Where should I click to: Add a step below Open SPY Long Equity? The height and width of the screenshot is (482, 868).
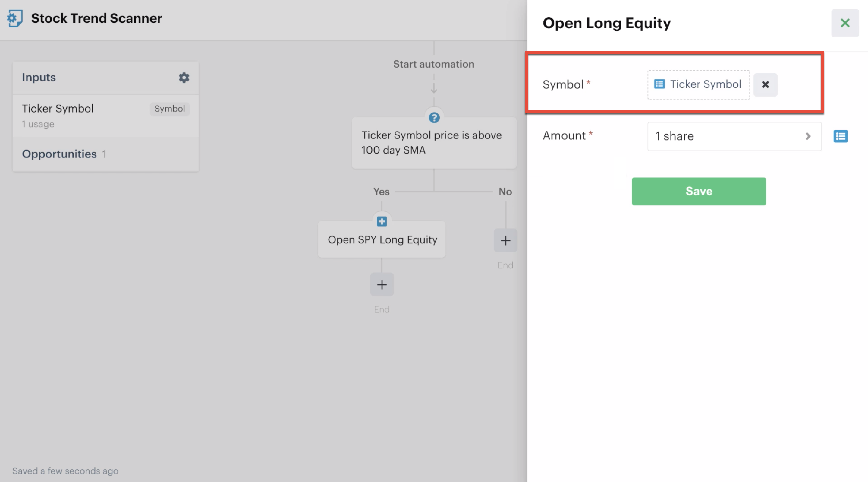coord(382,285)
